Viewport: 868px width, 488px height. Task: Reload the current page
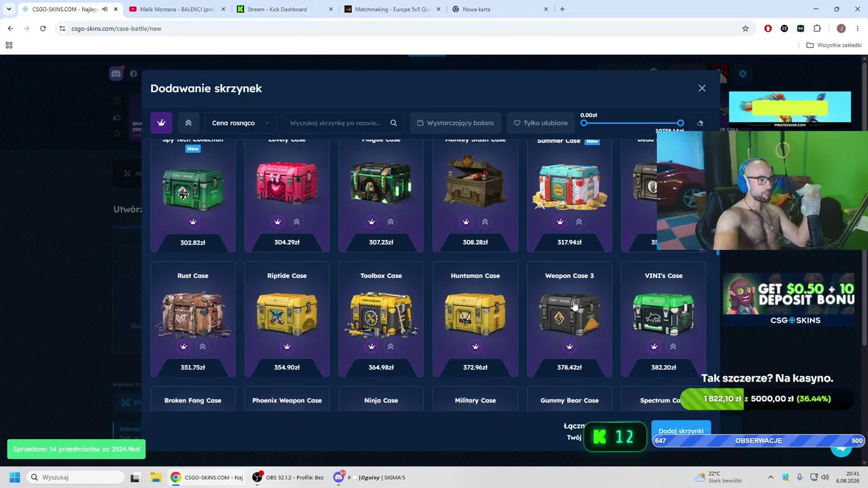coord(43,28)
